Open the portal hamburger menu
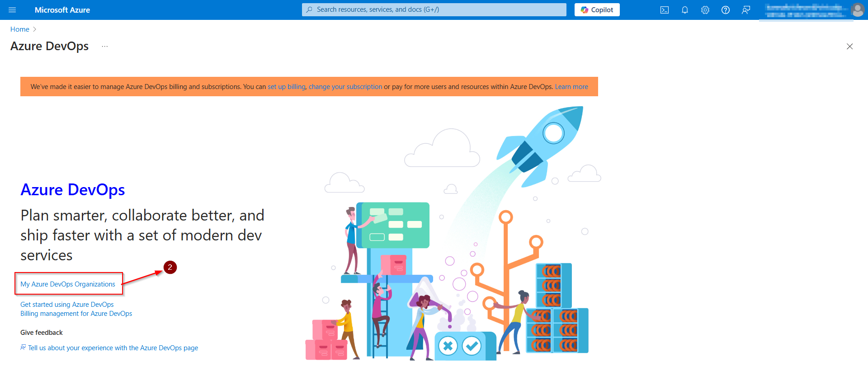The width and height of the screenshot is (868, 385). point(12,10)
